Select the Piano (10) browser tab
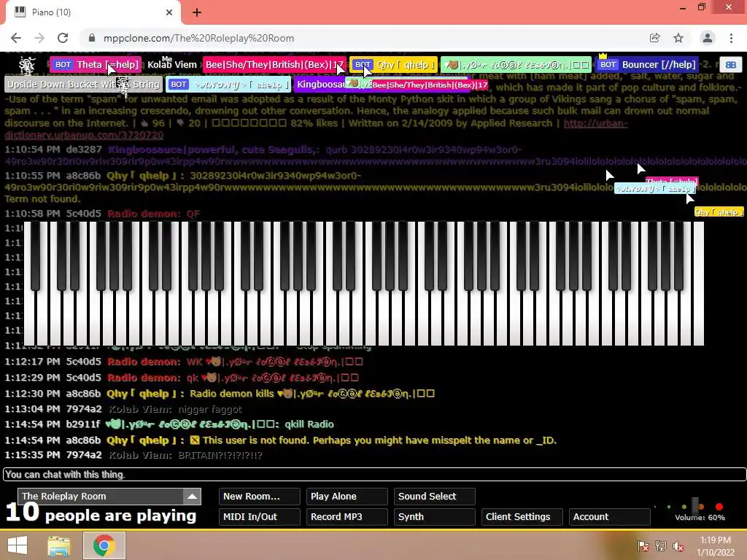The image size is (747, 560). coord(93,13)
